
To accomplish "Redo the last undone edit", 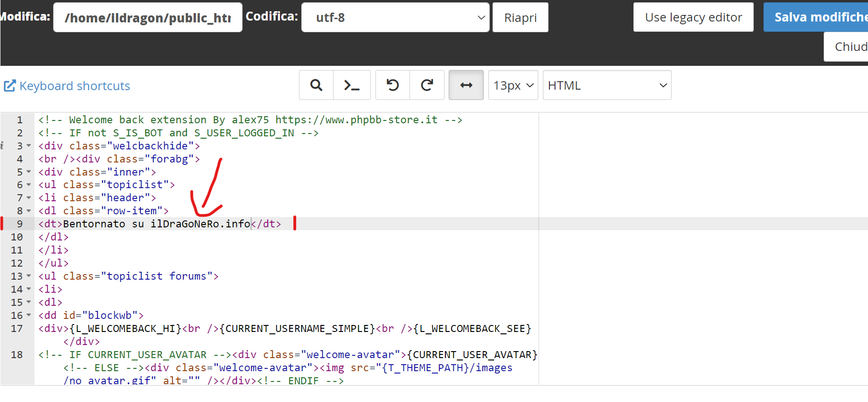I will (427, 85).
